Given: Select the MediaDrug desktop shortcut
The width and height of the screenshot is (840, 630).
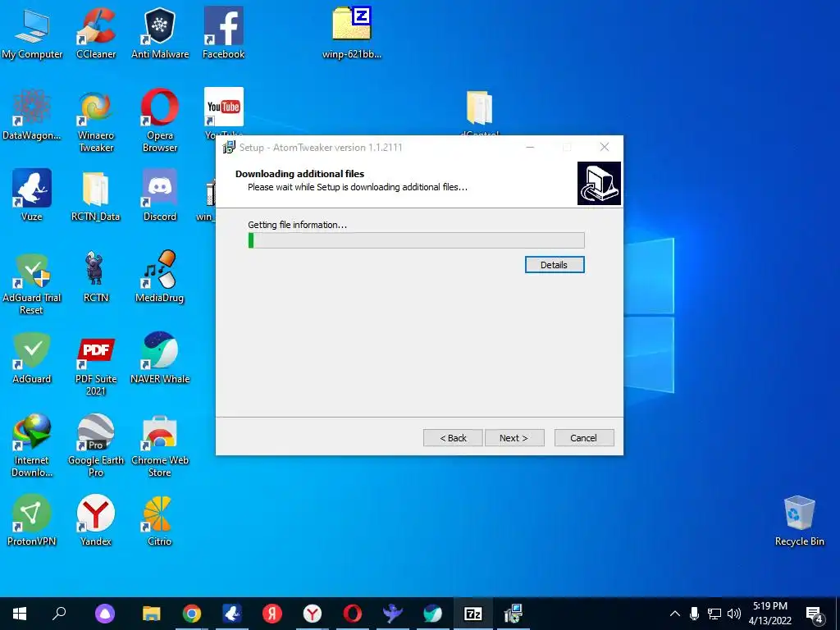Looking at the screenshot, I should point(160,277).
